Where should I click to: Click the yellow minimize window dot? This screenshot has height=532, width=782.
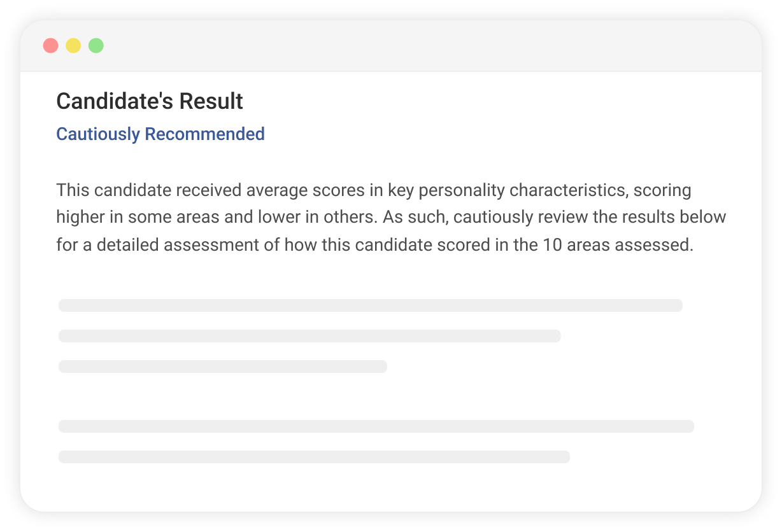pyautogui.click(x=73, y=46)
